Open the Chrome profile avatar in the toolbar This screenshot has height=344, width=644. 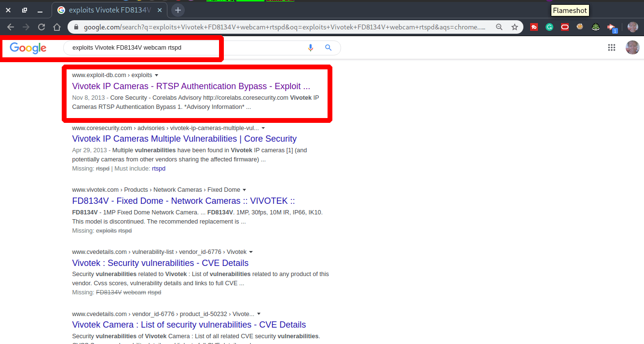coord(633,27)
